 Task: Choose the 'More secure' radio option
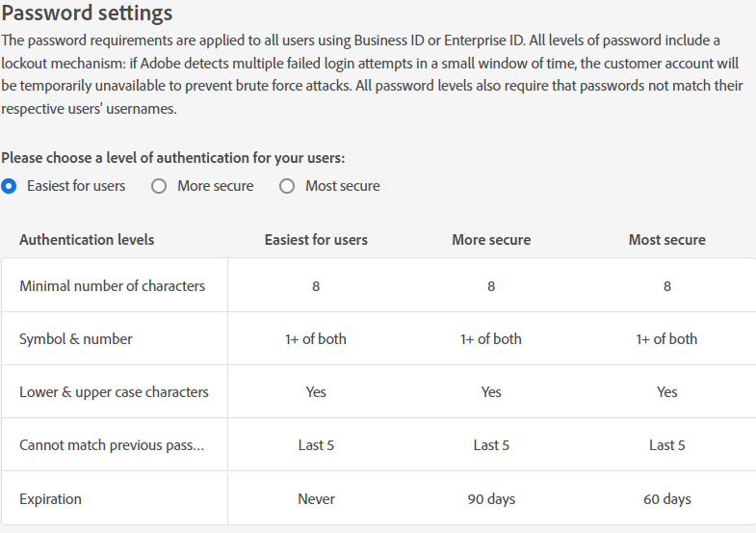tap(160, 186)
